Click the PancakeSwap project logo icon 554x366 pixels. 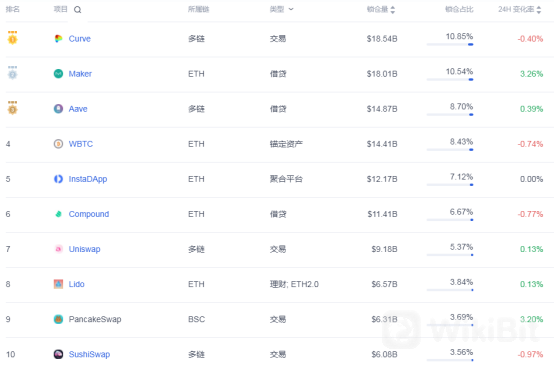point(58,319)
